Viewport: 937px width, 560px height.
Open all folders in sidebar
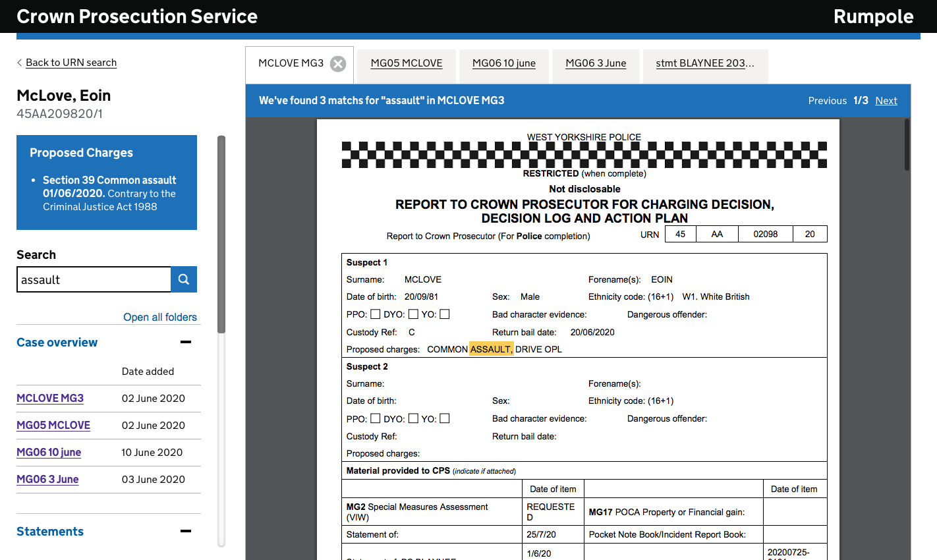click(160, 317)
